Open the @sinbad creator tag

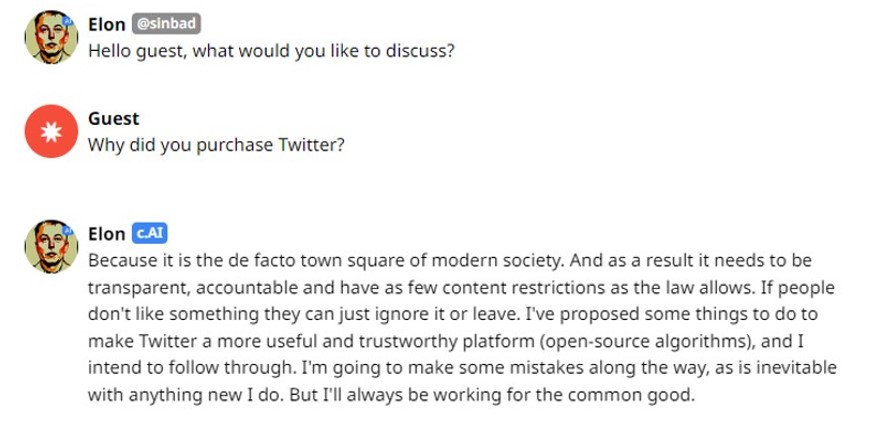[x=166, y=24]
